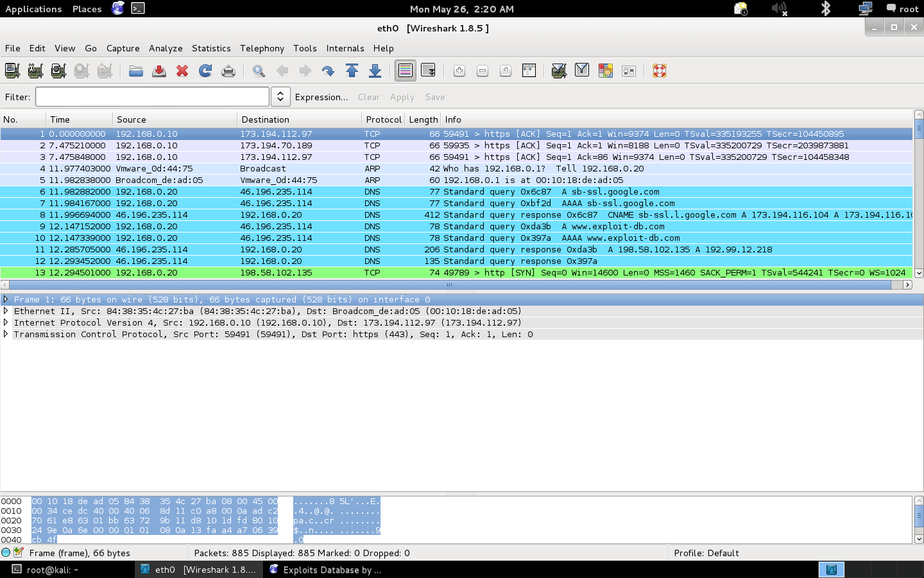Toggle auto scroll during live capture

pyautogui.click(x=429, y=71)
